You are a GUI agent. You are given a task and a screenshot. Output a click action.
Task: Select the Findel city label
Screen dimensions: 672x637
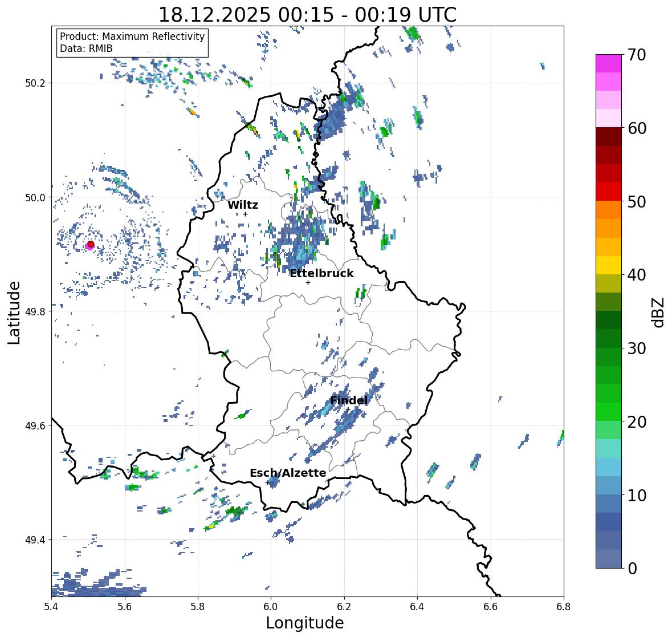(348, 400)
